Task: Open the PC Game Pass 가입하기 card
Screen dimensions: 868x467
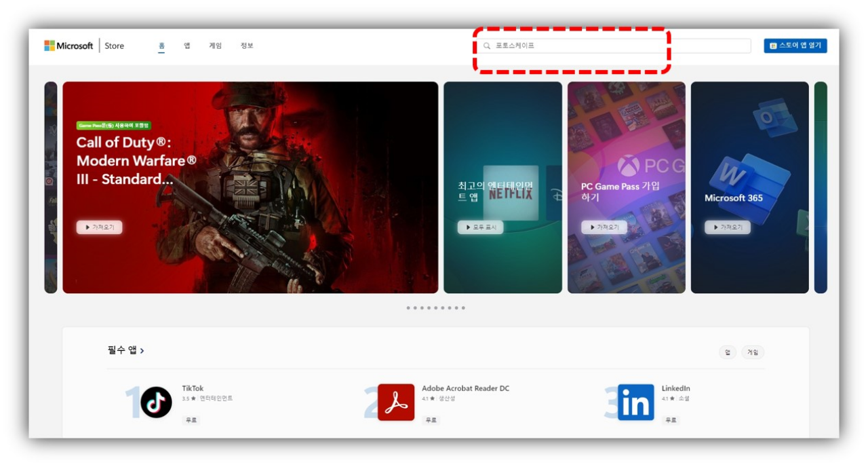Action: point(627,187)
